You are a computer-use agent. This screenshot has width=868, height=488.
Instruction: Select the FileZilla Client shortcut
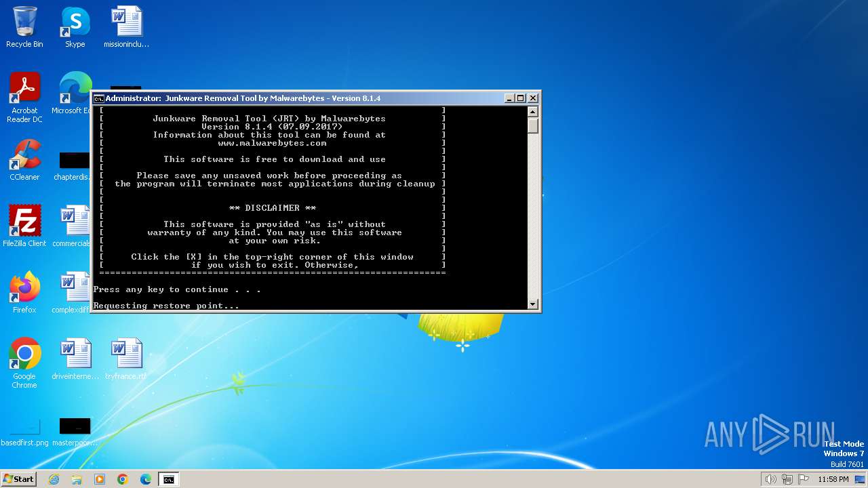(x=24, y=226)
